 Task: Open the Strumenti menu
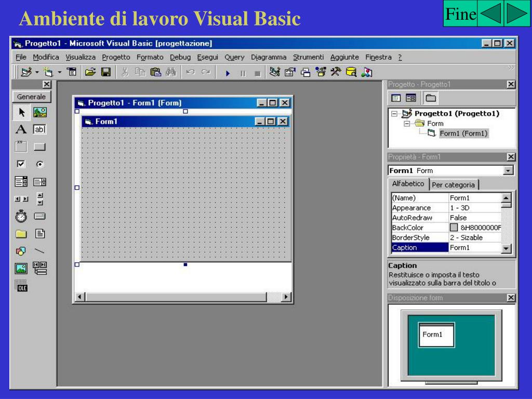pyautogui.click(x=308, y=57)
